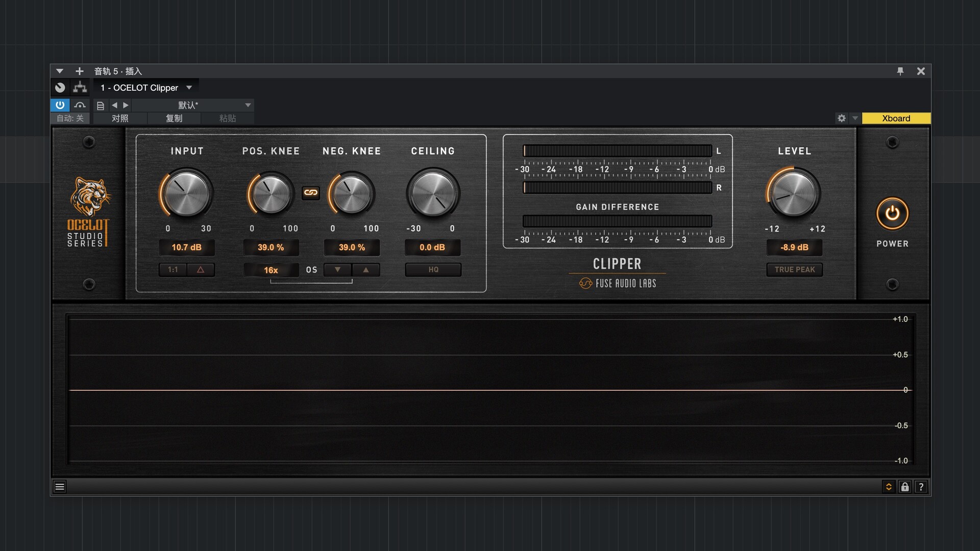The width and height of the screenshot is (980, 551).
Task: Open the 默认* preset dropdown
Action: 193,105
